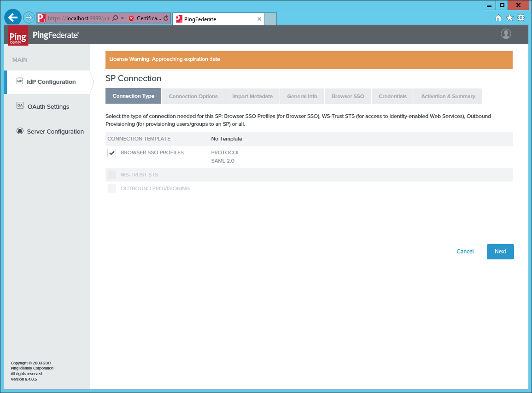
Task: Select the Connection Type tab
Action: click(133, 96)
